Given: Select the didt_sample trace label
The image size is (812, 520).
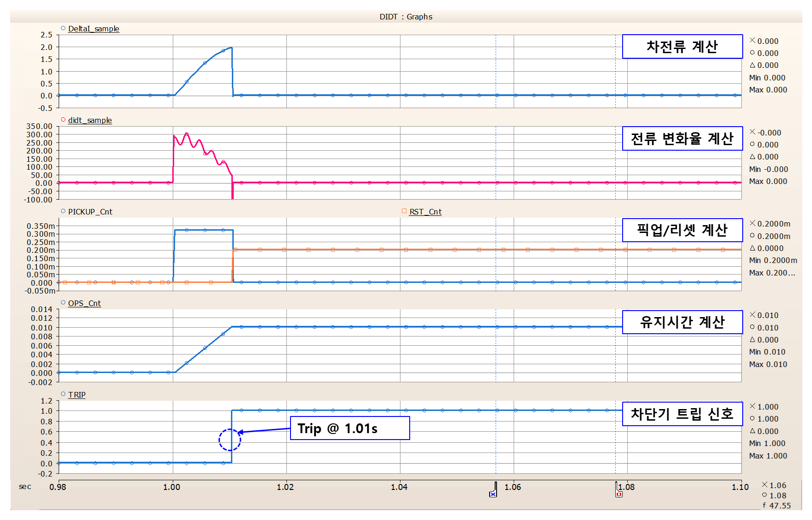Looking at the screenshot, I should pos(90,120).
